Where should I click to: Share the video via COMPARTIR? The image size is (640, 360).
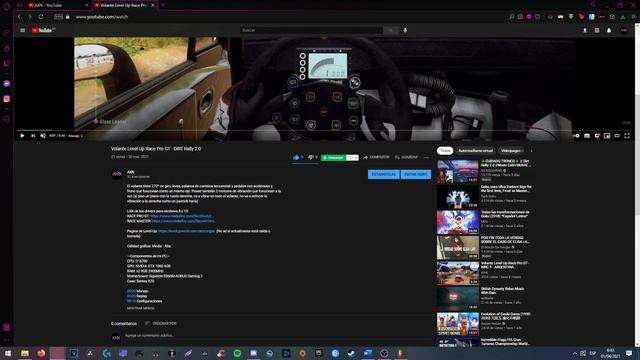point(376,157)
